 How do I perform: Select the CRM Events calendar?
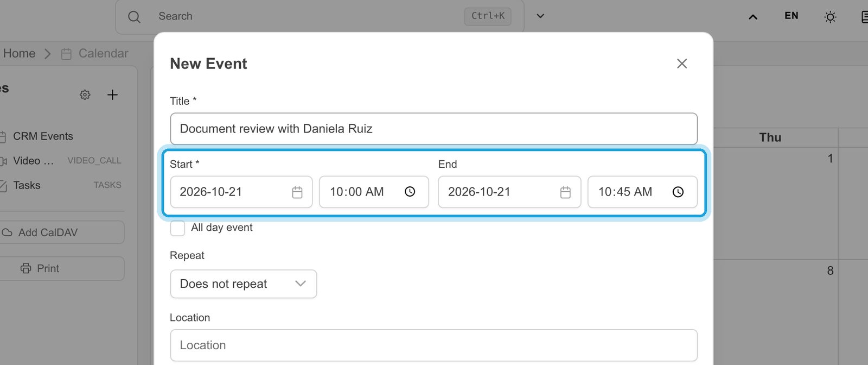click(x=43, y=136)
